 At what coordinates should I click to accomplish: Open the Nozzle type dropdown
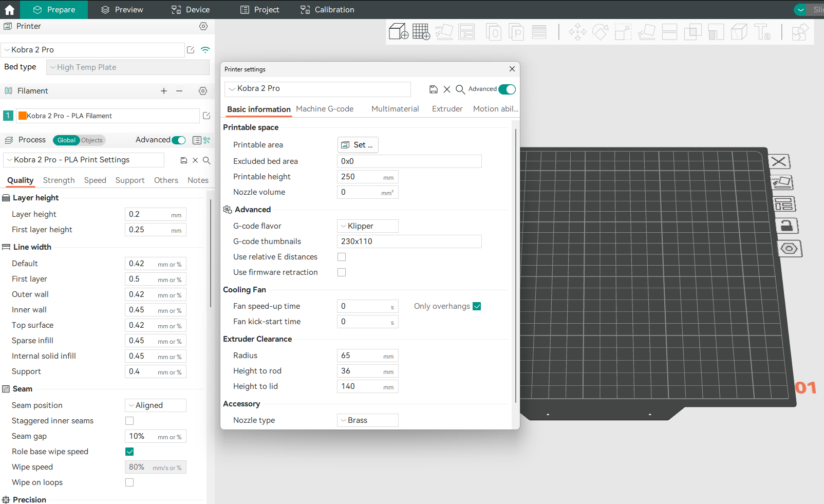click(368, 420)
